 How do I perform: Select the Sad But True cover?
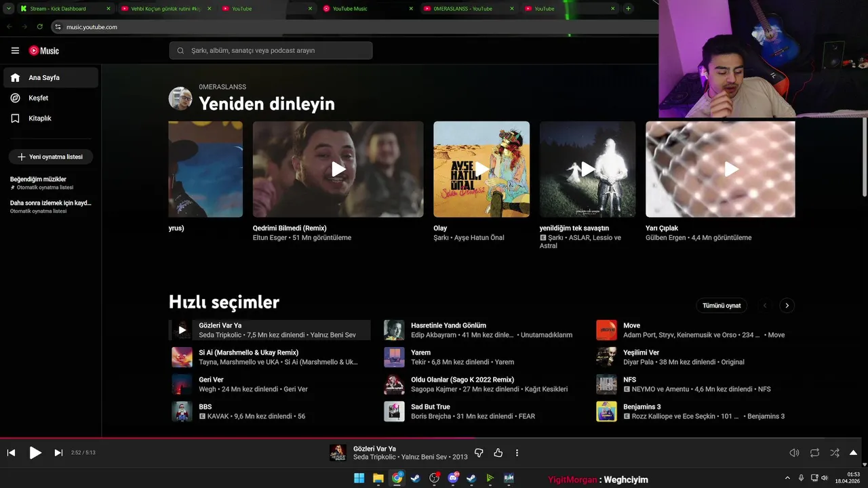(394, 411)
